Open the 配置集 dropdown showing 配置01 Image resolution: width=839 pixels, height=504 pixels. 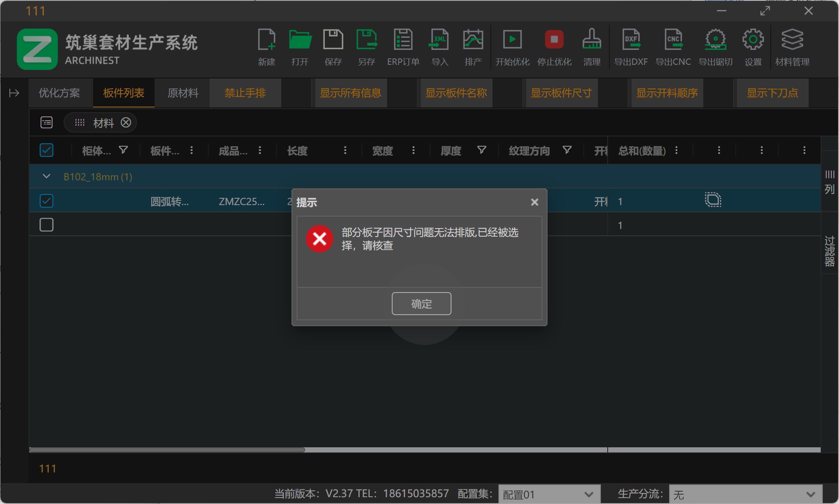click(548, 494)
